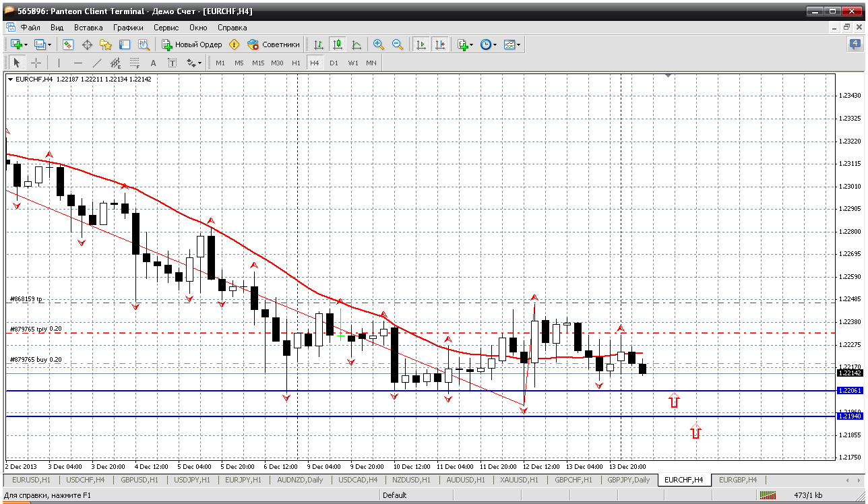Open the USDCHF,H4 chart tab
This screenshot has width=868, height=504.
click(86, 480)
